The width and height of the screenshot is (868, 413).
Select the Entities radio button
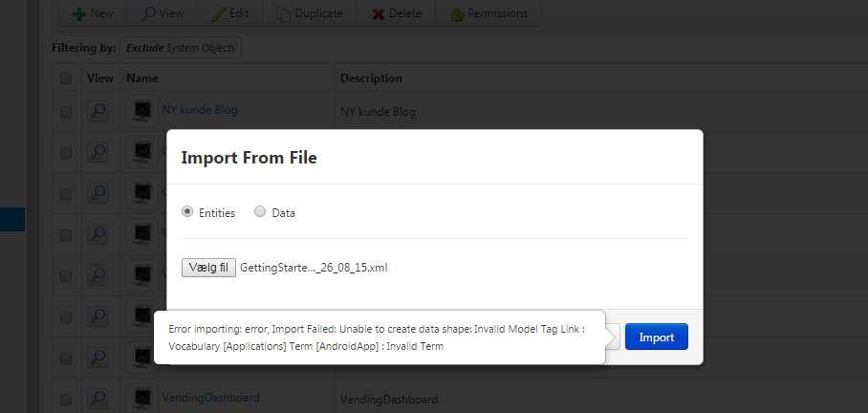(x=187, y=212)
